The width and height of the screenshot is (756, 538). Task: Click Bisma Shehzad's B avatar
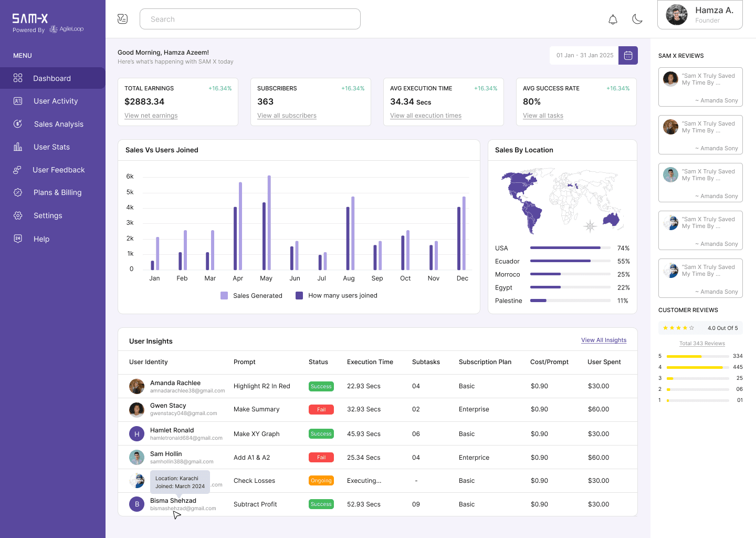click(136, 504)
